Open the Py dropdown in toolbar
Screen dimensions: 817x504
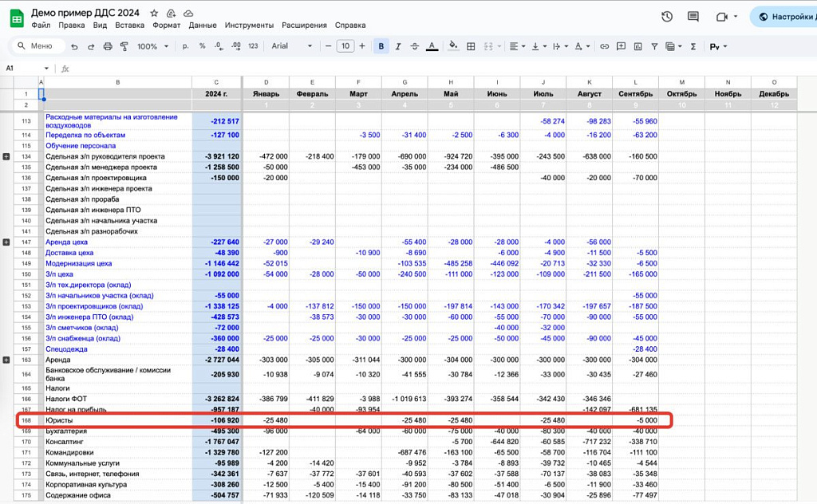click(x=718, y=47)
